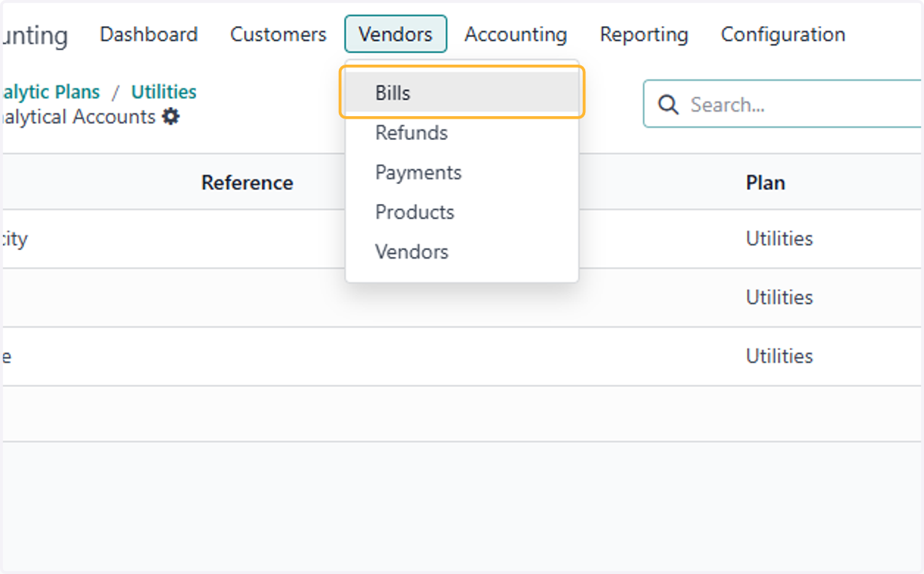Open the Customers menu
Screen dimensions: 924x574
point(278,35)
